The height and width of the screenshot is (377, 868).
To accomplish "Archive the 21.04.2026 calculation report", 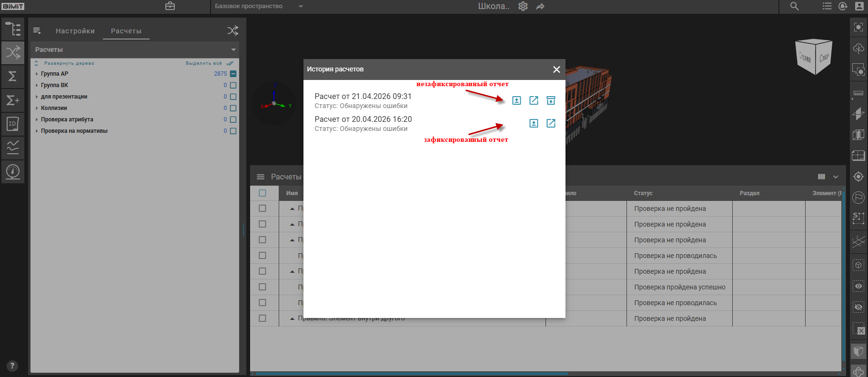I will [551, 100].
